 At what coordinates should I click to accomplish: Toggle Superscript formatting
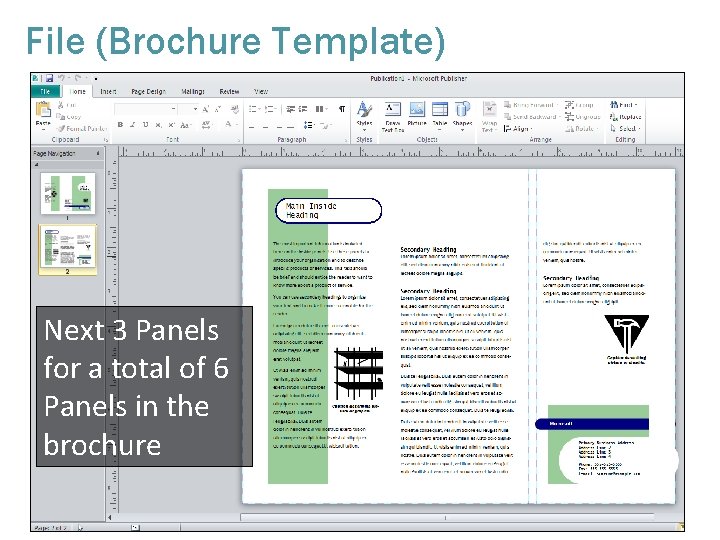(x=171, y=125)
